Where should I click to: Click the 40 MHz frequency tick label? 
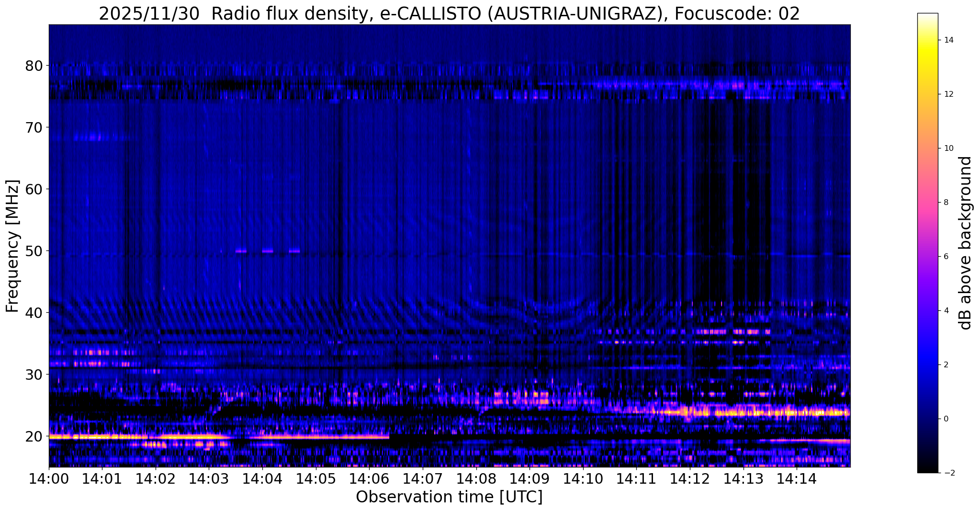34,313
